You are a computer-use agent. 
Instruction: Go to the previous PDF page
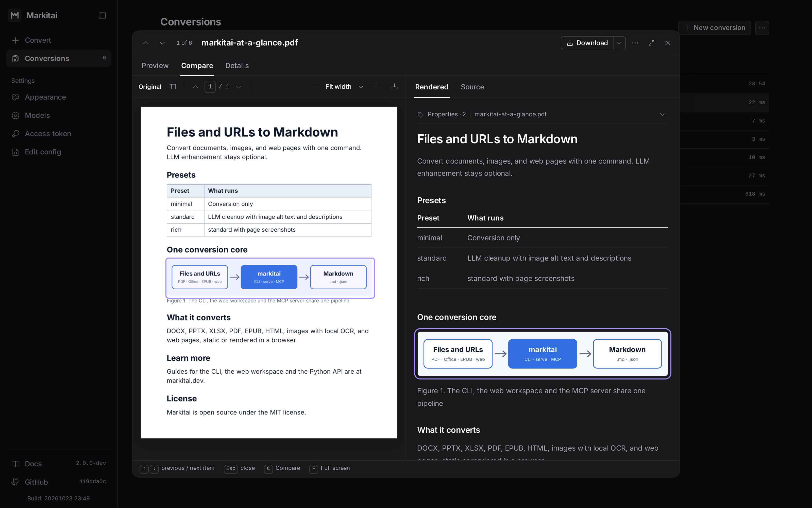click(195, 87)
